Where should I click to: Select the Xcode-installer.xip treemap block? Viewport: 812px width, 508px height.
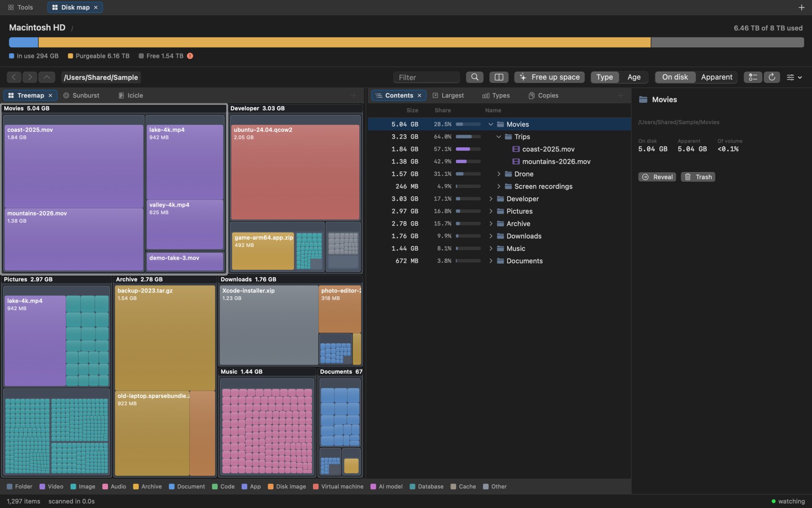[269, 325]
